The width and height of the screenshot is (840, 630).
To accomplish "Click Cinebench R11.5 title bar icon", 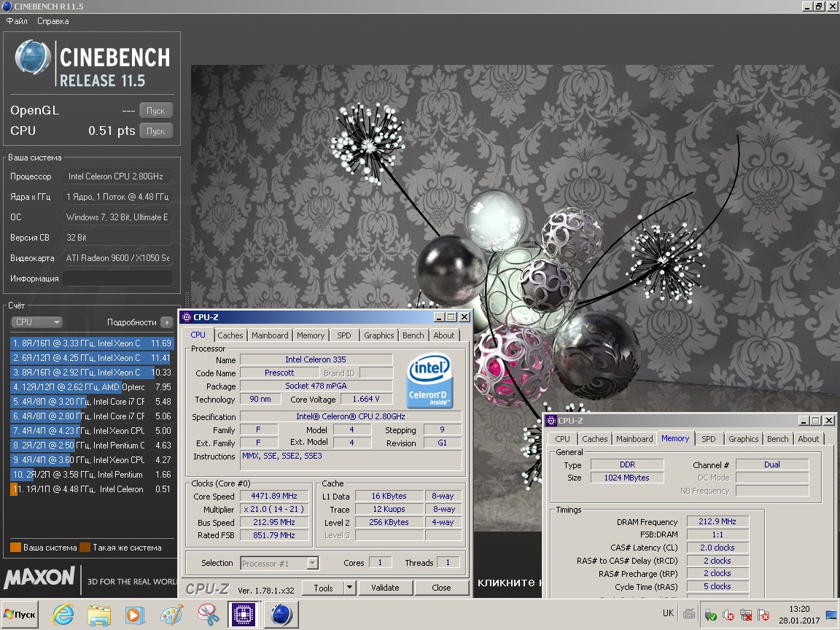I will 7,7.
